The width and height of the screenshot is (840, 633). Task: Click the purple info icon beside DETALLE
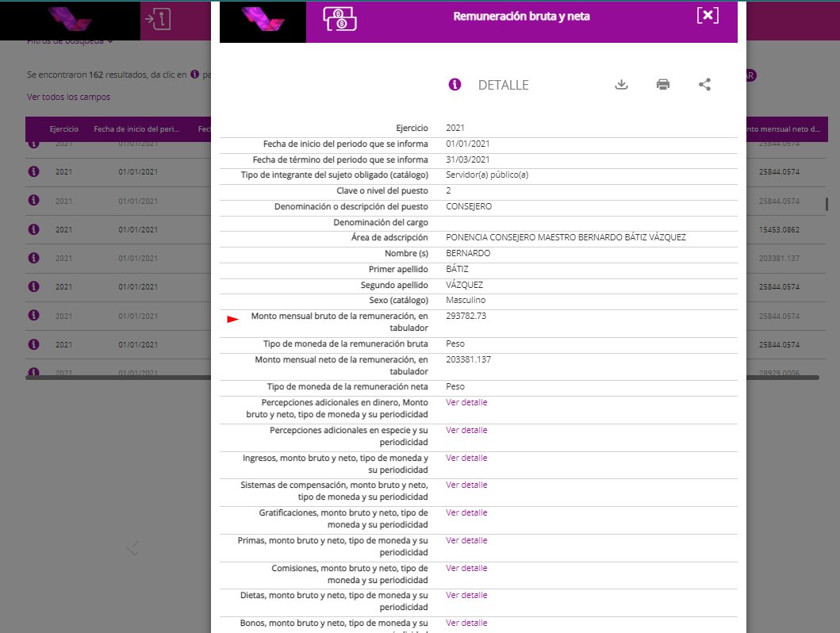click(455, 85)
